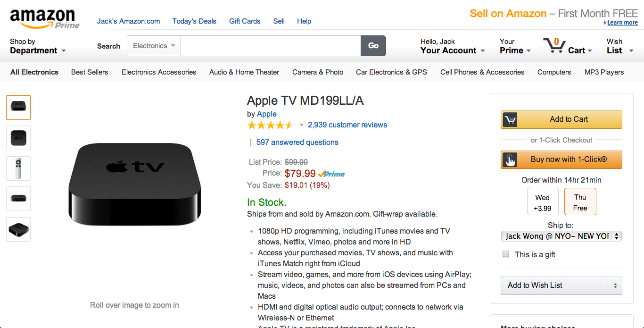Choose Thu Free delivery option
The height and width of the screenshot is (328, 644).
coord(580,202)
